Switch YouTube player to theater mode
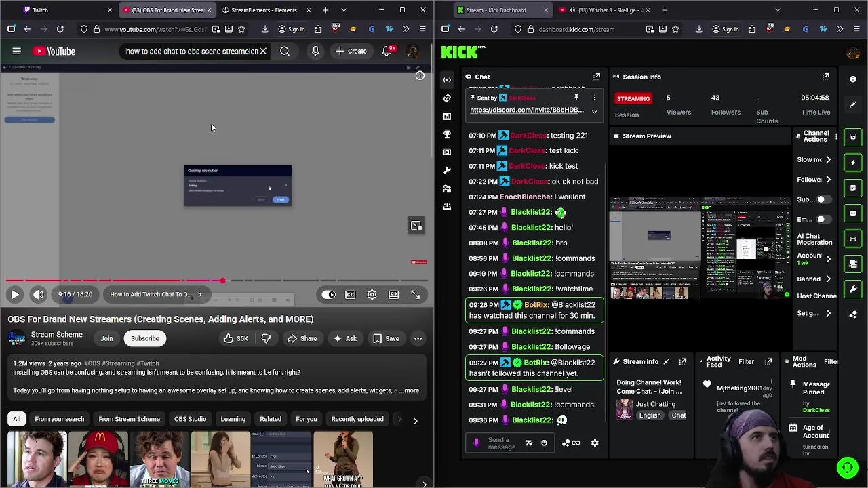868x488 pixels. coord(393,294)
